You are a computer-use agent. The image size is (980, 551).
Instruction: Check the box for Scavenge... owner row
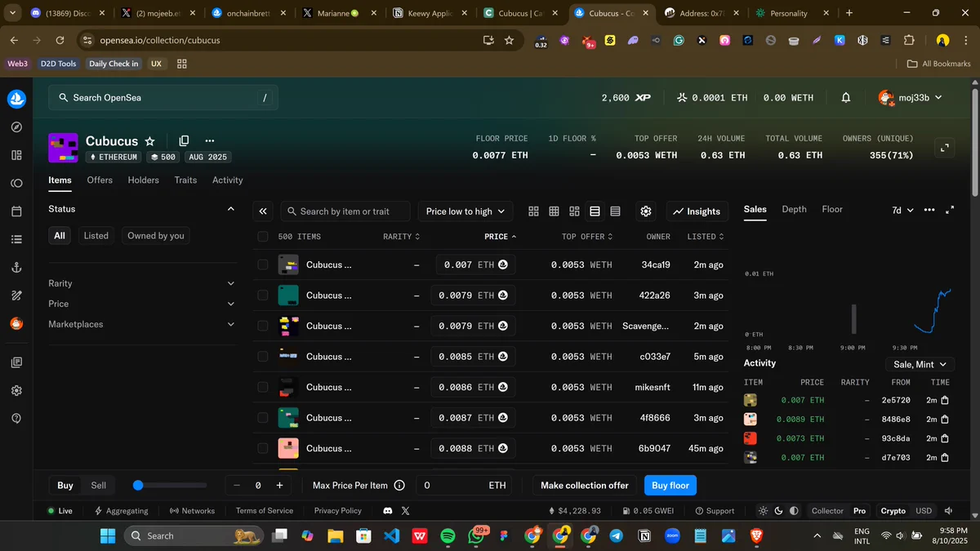262,326
